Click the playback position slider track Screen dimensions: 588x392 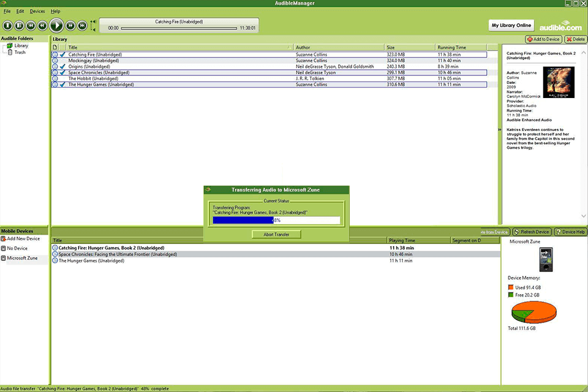click(179, 28)
